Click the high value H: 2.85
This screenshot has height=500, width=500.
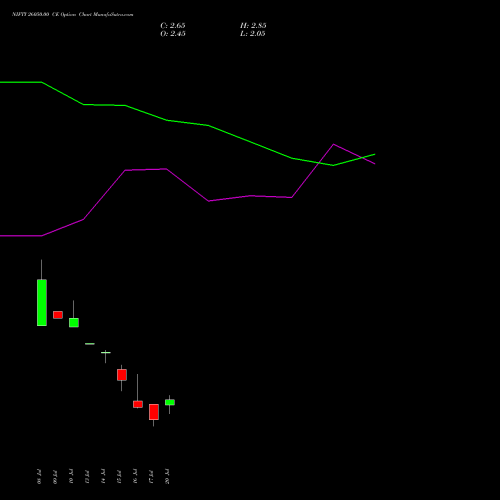point(253,26)
